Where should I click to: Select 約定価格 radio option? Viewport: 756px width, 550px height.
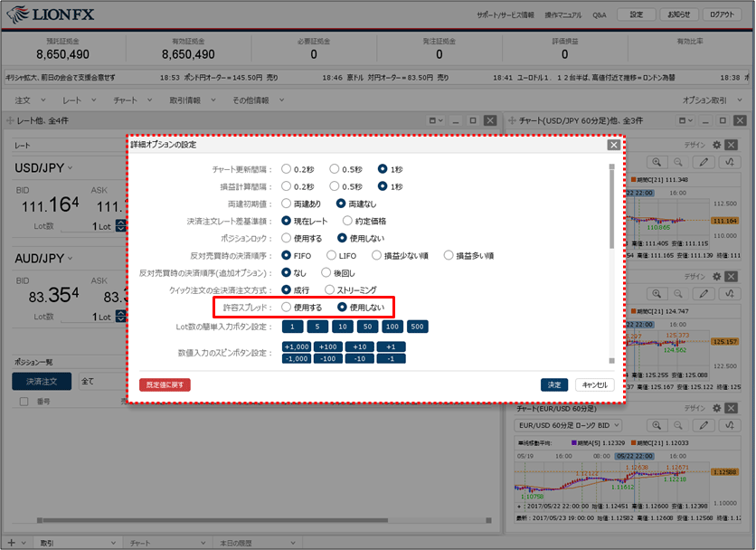point(347,221)
